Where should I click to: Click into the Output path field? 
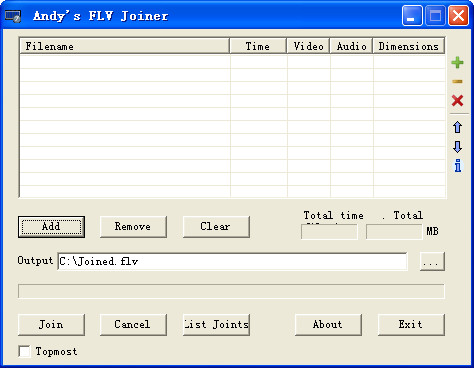point(232,261)
